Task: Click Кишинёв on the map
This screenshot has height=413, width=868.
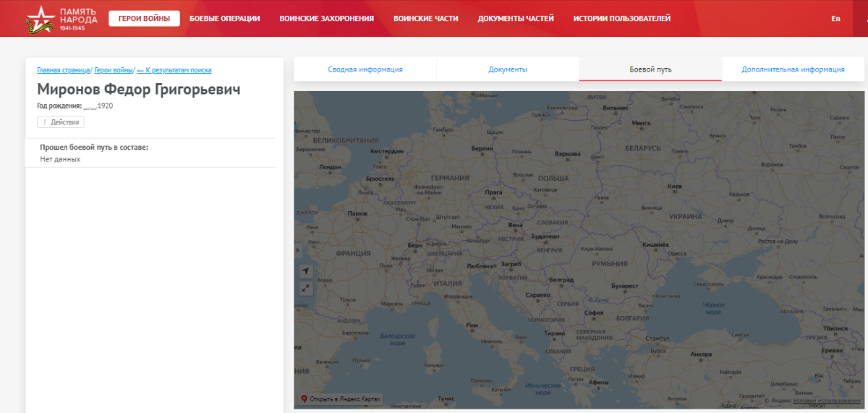Action: point(657,246)
